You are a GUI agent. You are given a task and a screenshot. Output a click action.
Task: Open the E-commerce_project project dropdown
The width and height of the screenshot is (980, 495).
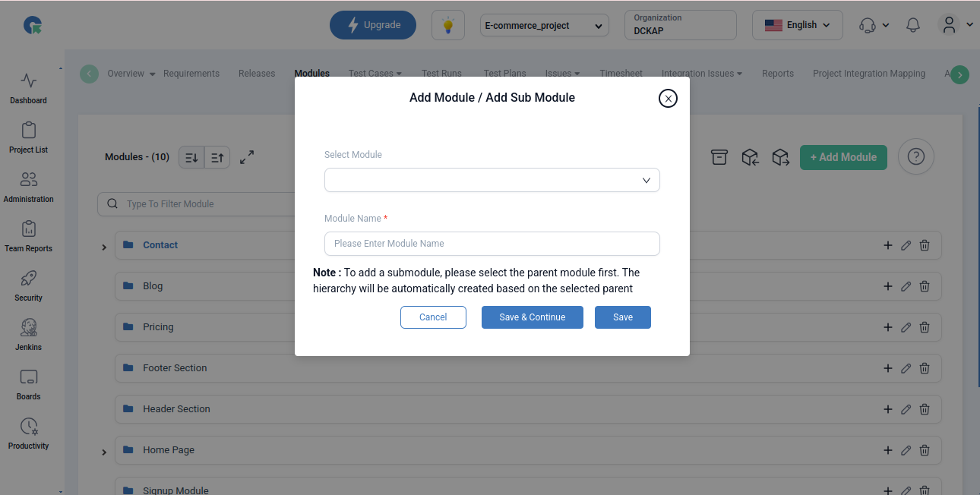[x=545, y=25]
